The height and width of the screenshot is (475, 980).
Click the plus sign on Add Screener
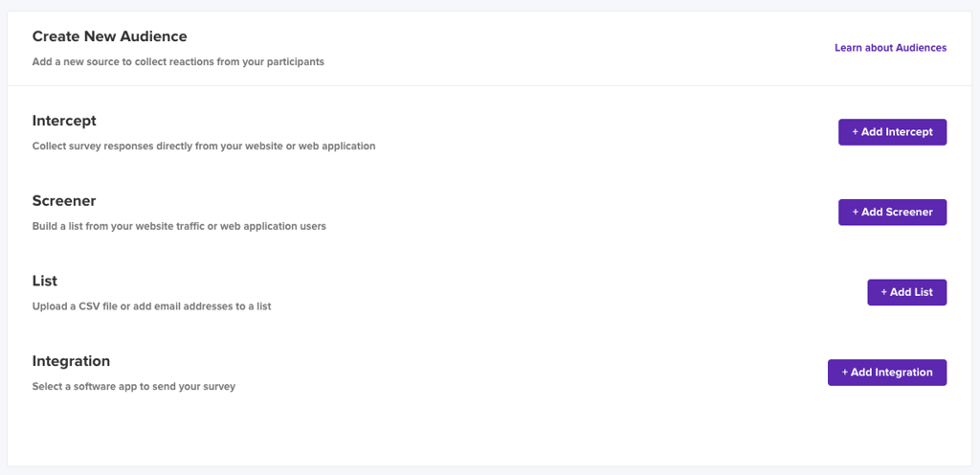[x=855, y=212]
